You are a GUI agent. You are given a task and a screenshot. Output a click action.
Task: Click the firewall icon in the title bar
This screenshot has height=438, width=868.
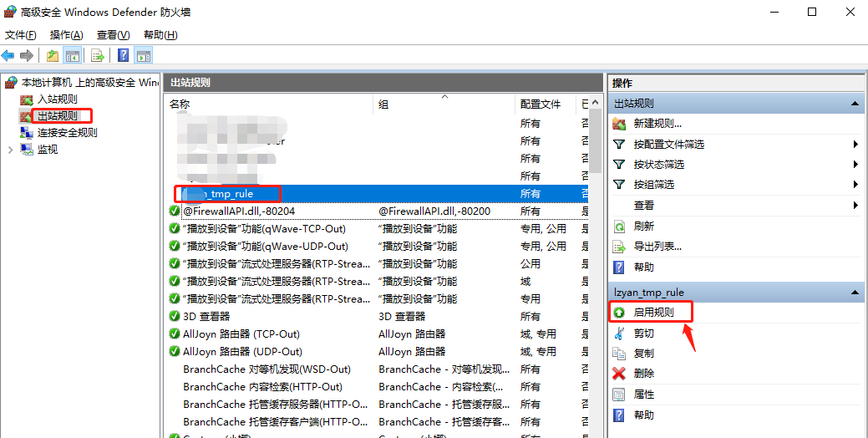point(10,12)
